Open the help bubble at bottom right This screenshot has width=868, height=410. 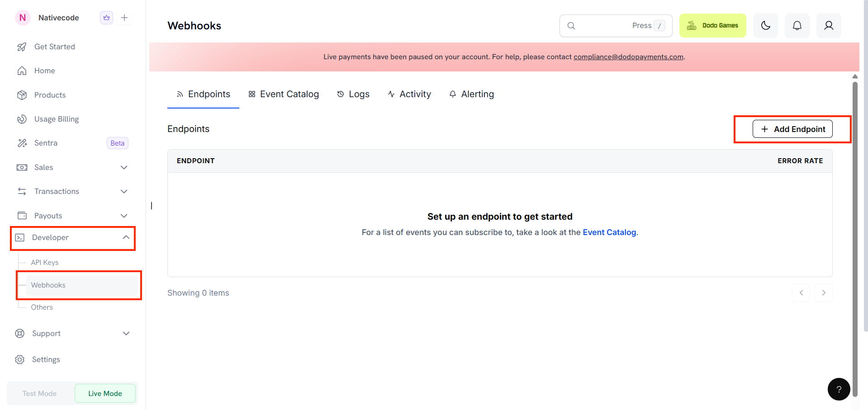839,389
